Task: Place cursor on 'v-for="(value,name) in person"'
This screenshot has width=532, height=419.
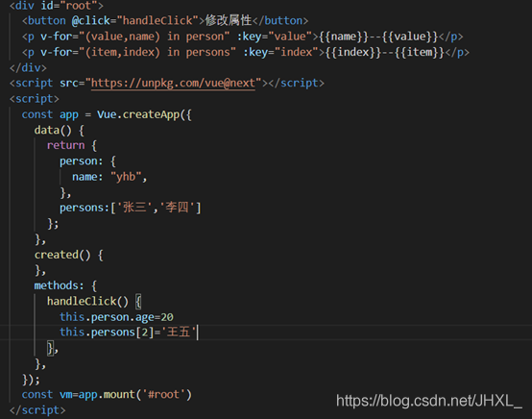Action: [x=135, y=37]
